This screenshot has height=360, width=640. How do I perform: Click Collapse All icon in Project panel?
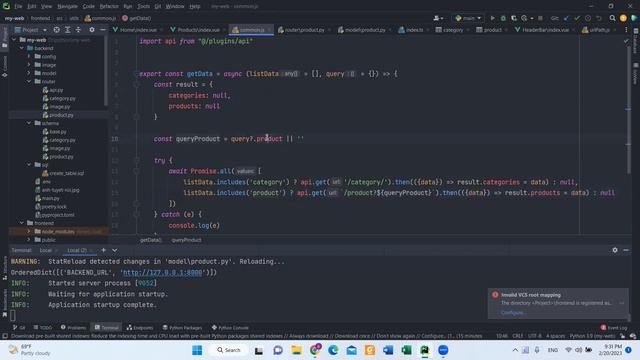click(x=78, y=30)
